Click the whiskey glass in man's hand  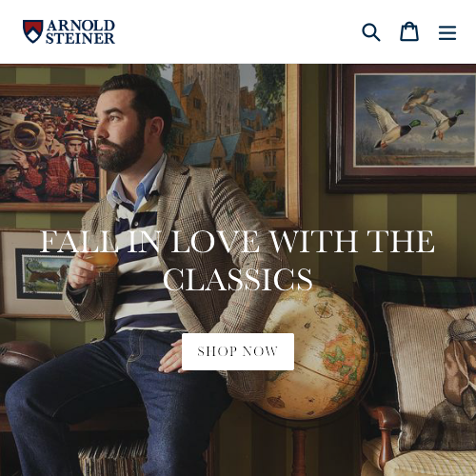tap(100, 260)
